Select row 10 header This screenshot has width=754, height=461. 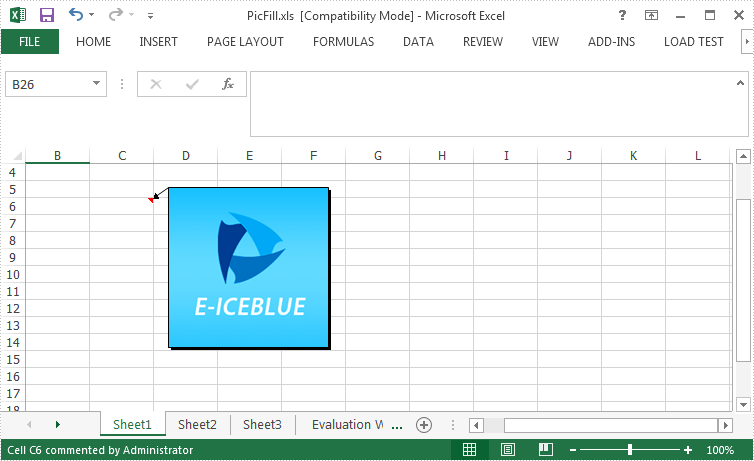tap(13, 274)
